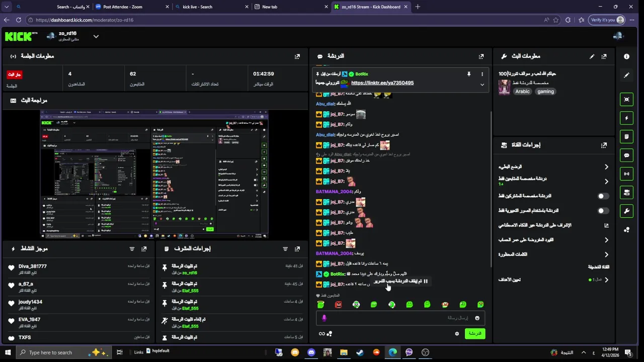Click the stream category thumbnail image
Viewport: 644px width, 362px height.
tap(504, 87)
